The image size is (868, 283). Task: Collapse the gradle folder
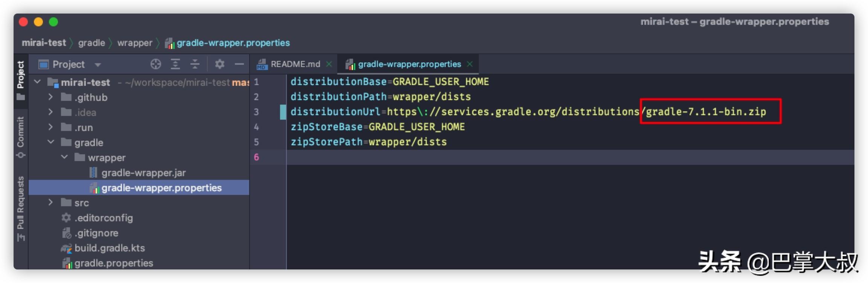tap(51, 142)
